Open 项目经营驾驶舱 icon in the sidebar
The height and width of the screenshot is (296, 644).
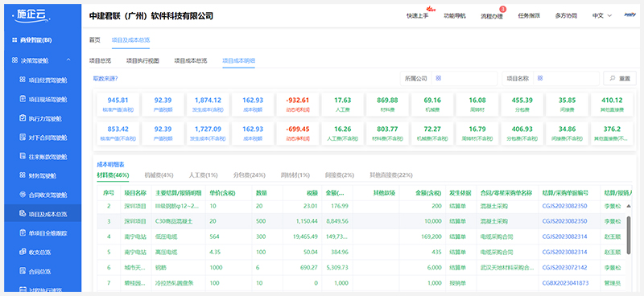(23, 80)
